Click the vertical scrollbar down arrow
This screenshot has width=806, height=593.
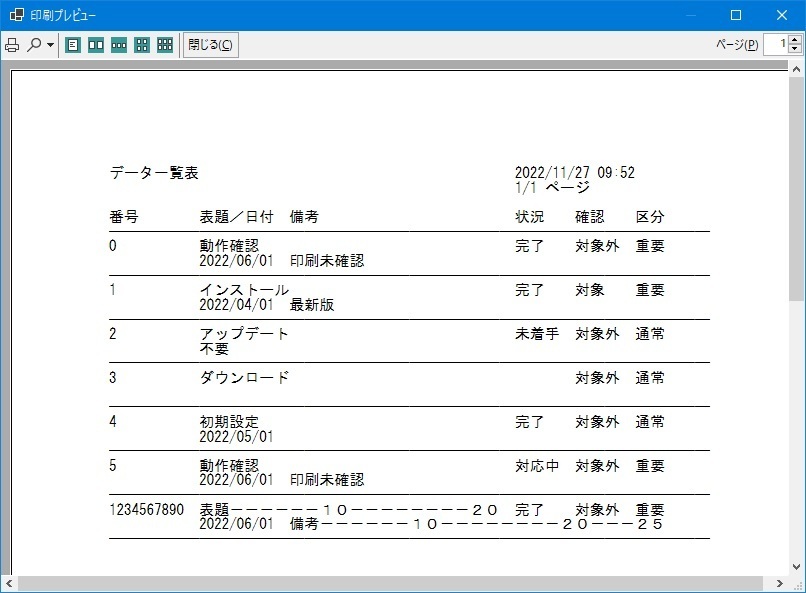797,566
